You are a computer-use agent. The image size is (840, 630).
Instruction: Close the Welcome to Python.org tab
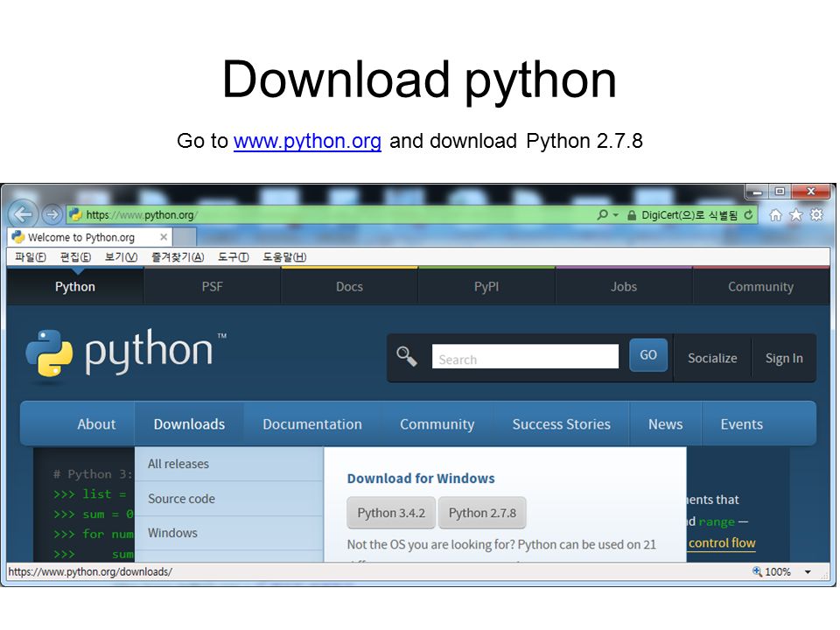click(164, 237)
